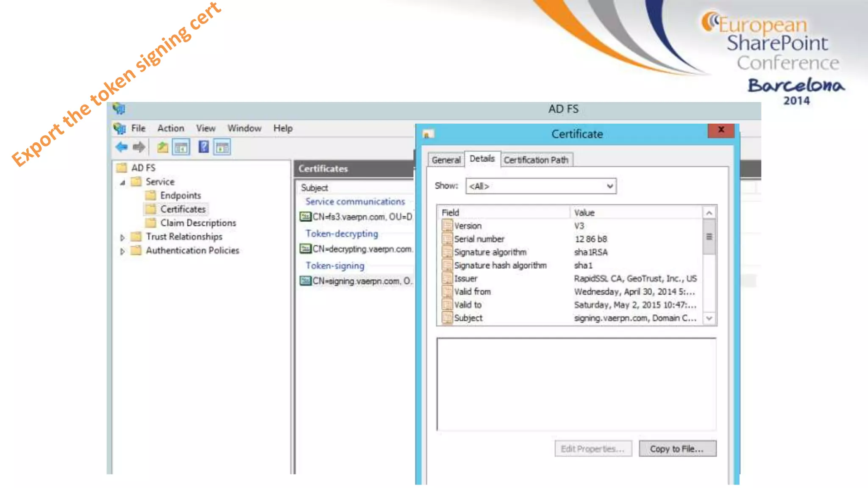868x488 pixels.
Task: Click the Show/Hide Console Tree icon
Action: 181,147
